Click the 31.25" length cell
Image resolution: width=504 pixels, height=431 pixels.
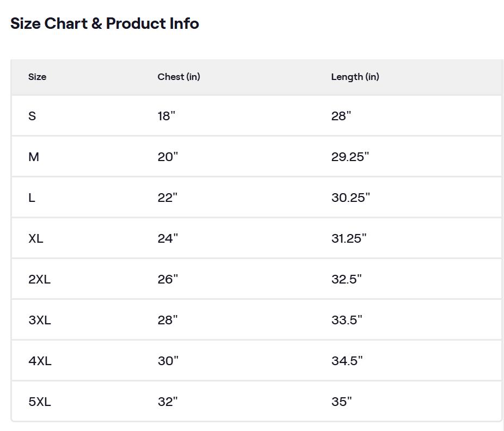tap(349, 238)
